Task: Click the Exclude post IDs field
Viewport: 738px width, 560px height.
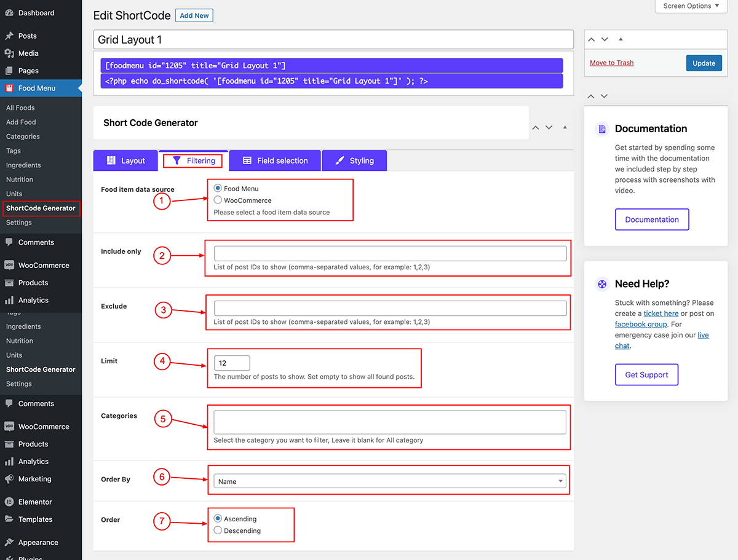Action: 390,308
